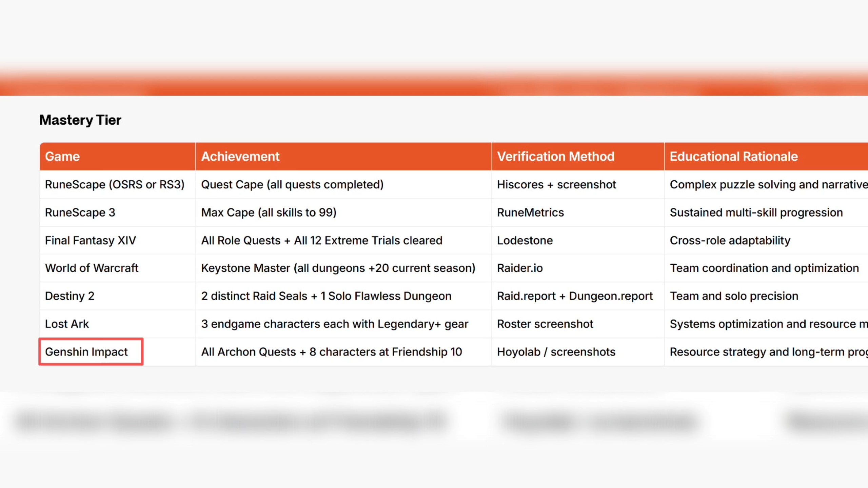Click Raid.report + Dungeon.report cell
The image size is (868, 488).
click(x=578, y=296)
